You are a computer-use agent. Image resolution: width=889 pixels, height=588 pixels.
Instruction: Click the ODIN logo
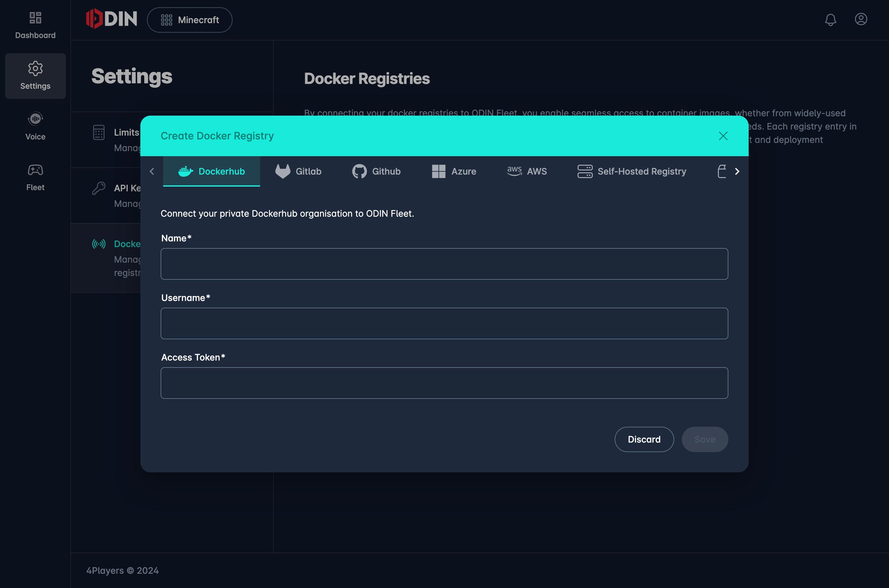click(111, 19)
